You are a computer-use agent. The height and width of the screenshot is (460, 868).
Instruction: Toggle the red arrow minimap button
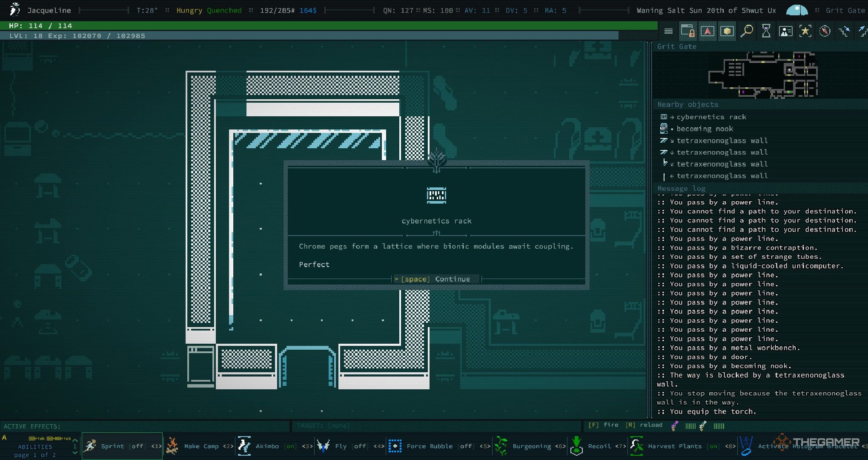coord(708,31)
